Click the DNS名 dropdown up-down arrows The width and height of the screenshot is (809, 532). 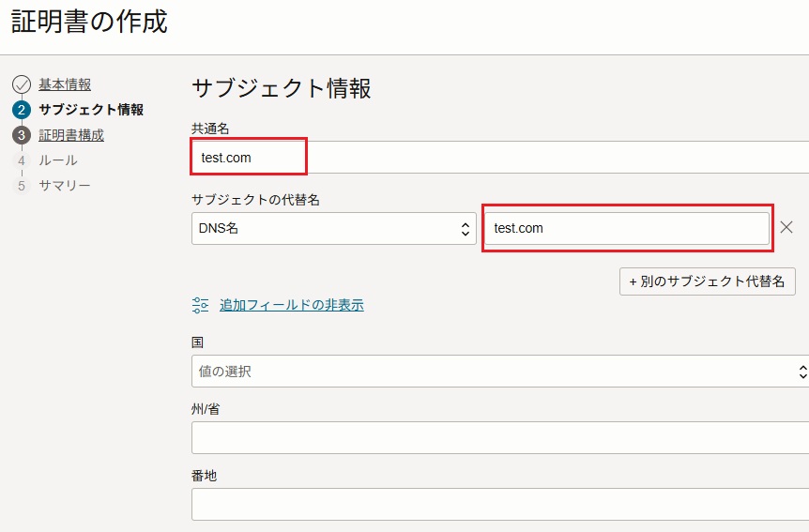pos(465,229)
